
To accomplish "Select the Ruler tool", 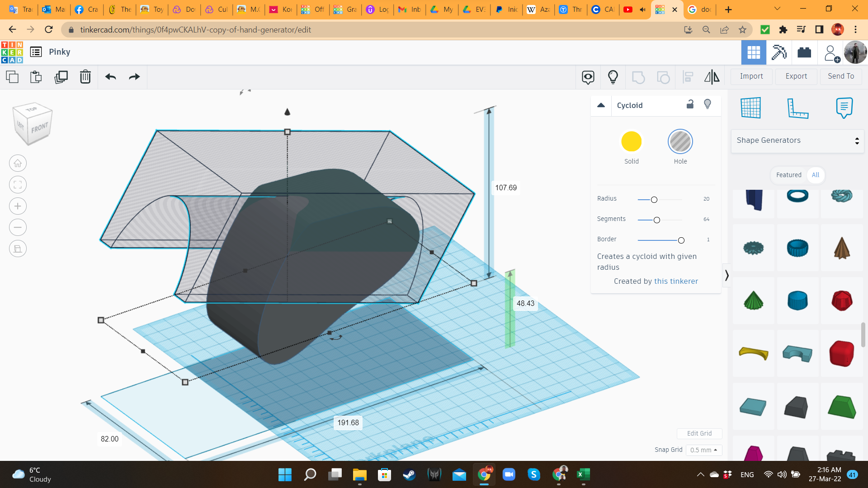I will (797, 108).
